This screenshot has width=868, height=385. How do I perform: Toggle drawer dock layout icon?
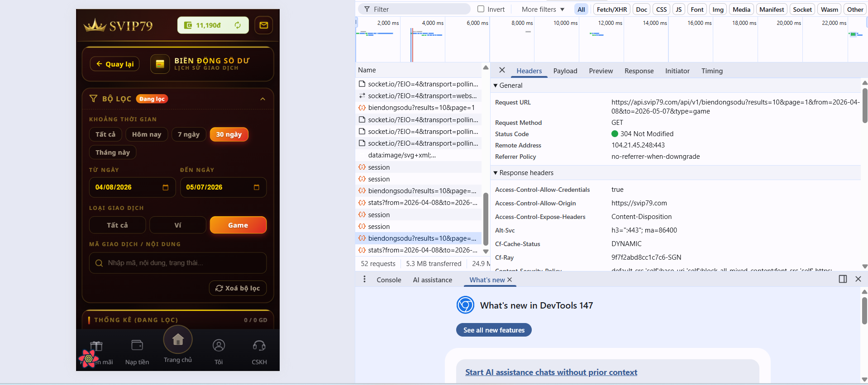click(843, 279)
